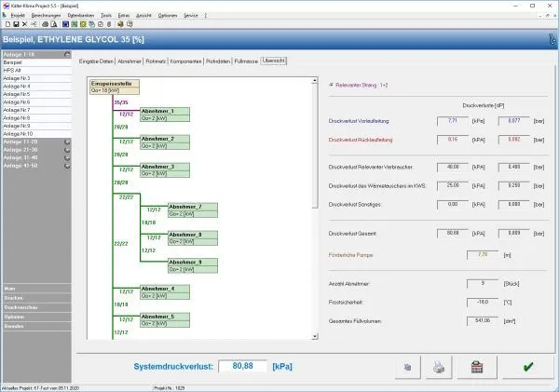This screenshot has width=559, height=392.
Task: Select HPS Alt in the Anlage list
Action: click(x=37, y=71)
